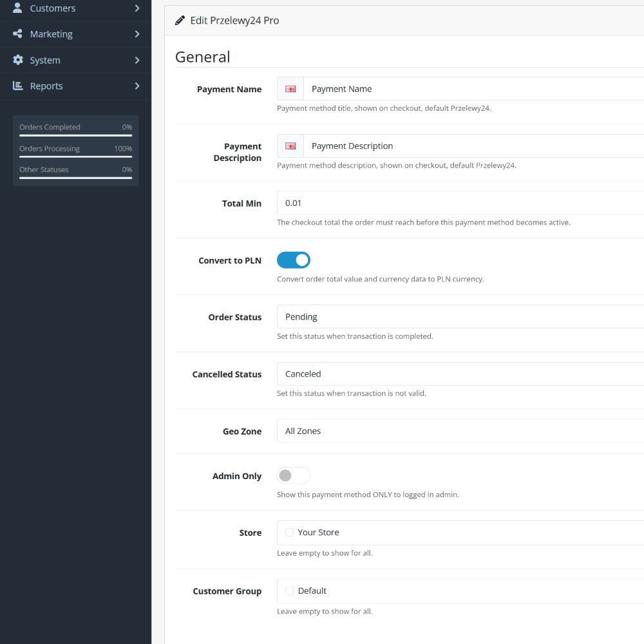Open the Customers sidebar menu
The height and width of the screenshot is (644, 644).
click(75, 8)
